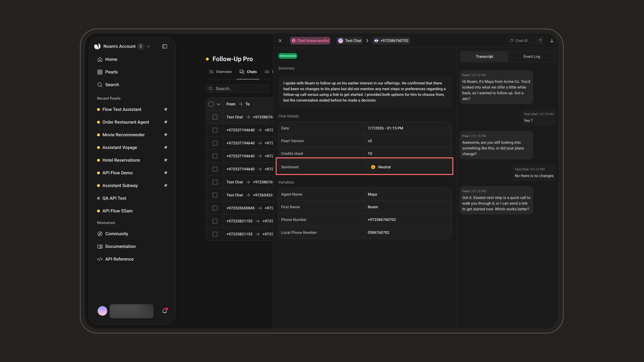The image size is (644, 362).
Task: Check the last +97233821155 row checkbox
Action: pos(215,234)
